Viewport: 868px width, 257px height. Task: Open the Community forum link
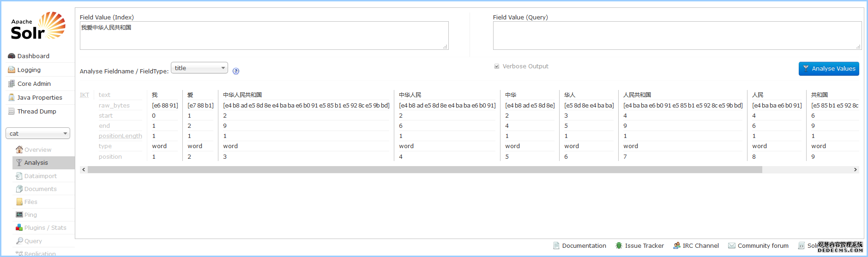[x=763, y=245]
